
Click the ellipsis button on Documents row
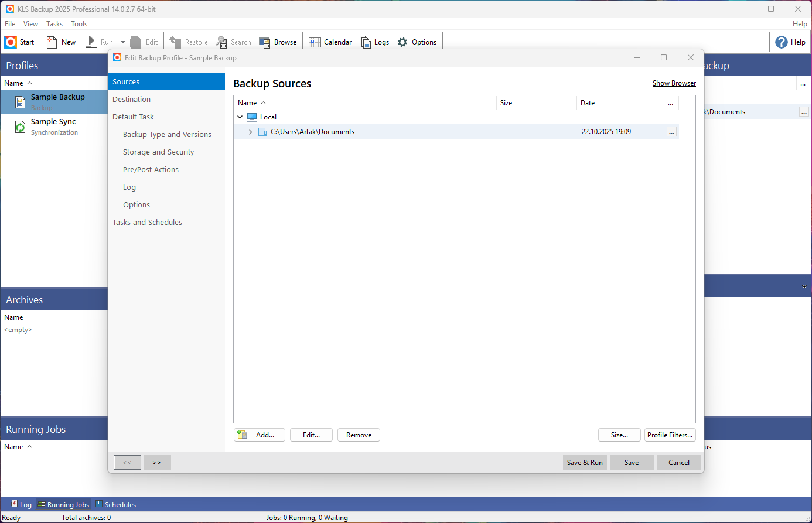pyautogui.click(x=671, y=132)
